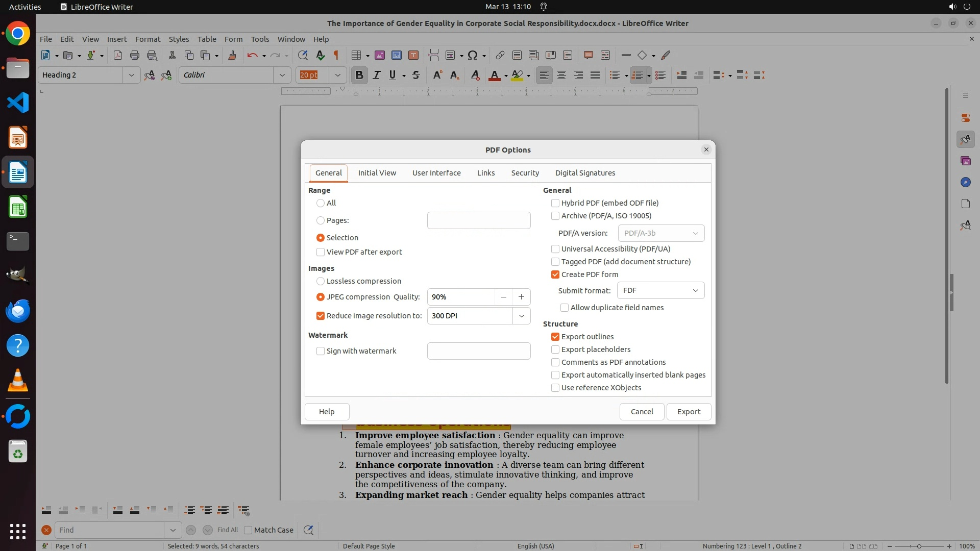Enable Hybrid PDF embed ODF checkbox
This screenshot has width=980, height=551.
[555, 203]
